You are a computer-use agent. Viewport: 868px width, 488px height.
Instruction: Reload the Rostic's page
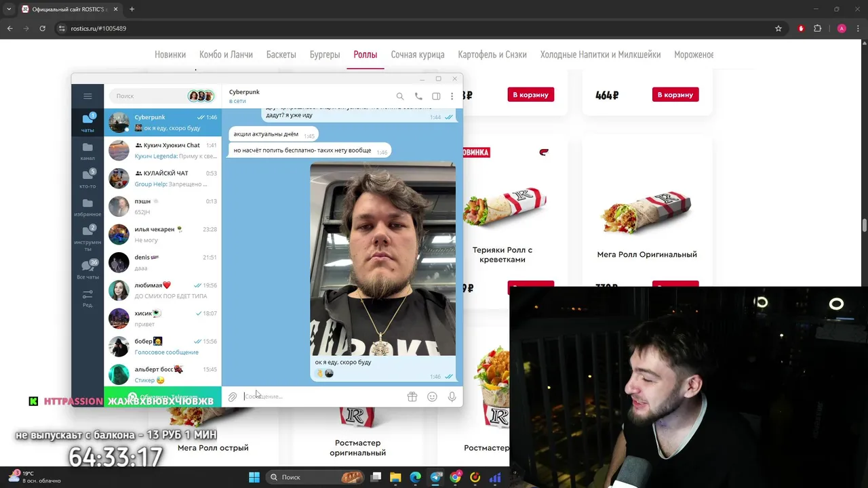42,28
